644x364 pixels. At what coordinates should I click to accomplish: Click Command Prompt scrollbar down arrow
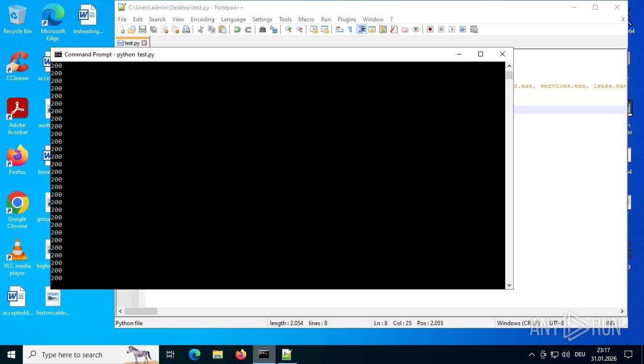point(510,285)
